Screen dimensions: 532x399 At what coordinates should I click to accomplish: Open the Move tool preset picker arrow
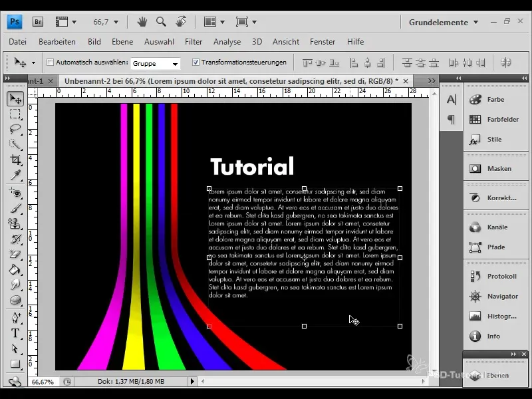click(33, 63)
